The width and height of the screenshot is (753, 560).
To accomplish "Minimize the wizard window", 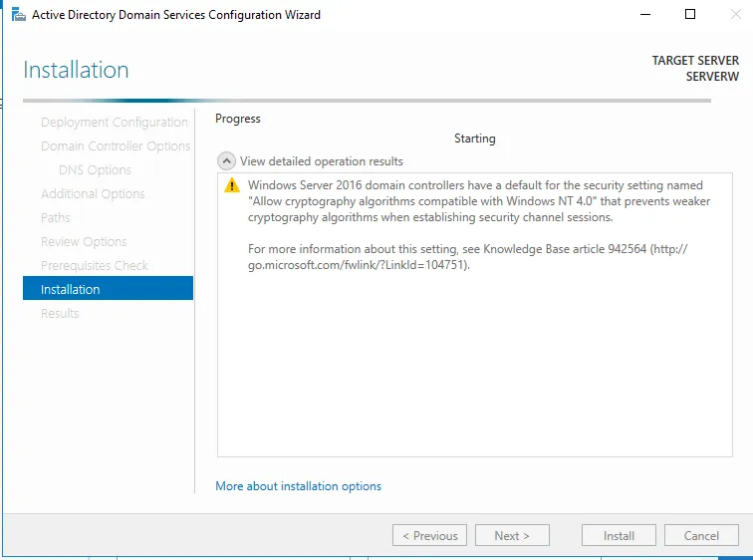I will tap(645, 14).
